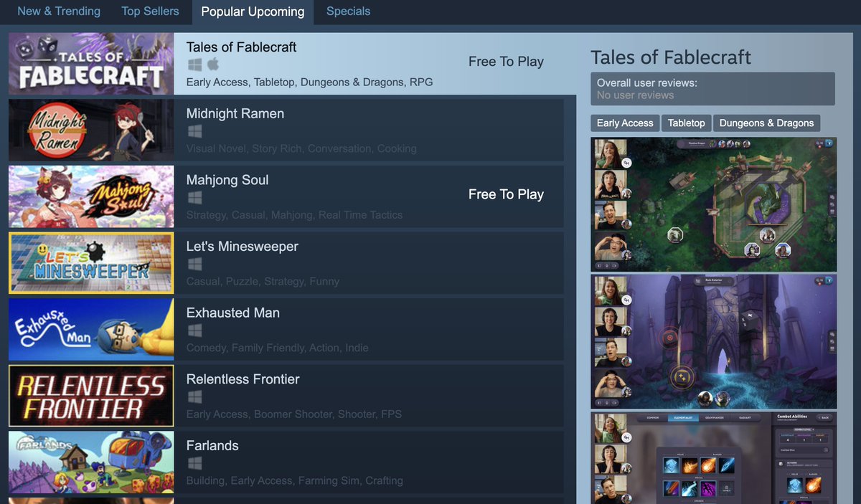The height and width of the screenshot is (504, 861).
Task: Click the tag line under Tales of Fablecraft
Action: point(309,82)
